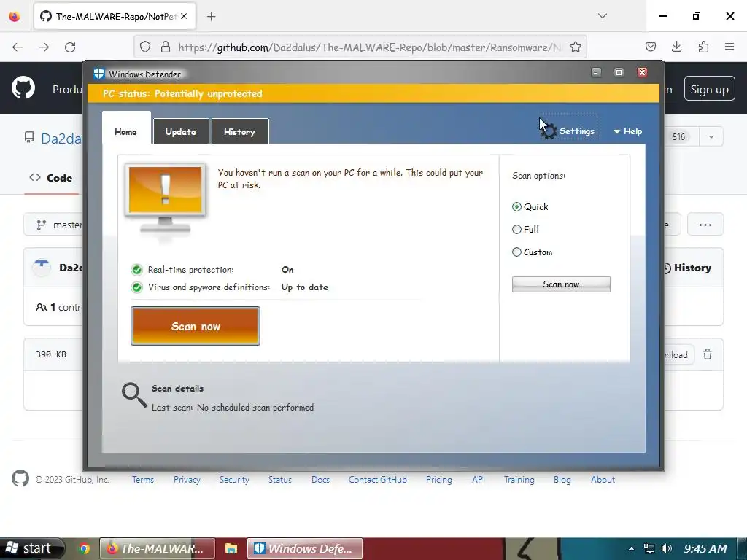Go forward in Firefox
This screenshot has height=560, width=747.
coord(44,47)
